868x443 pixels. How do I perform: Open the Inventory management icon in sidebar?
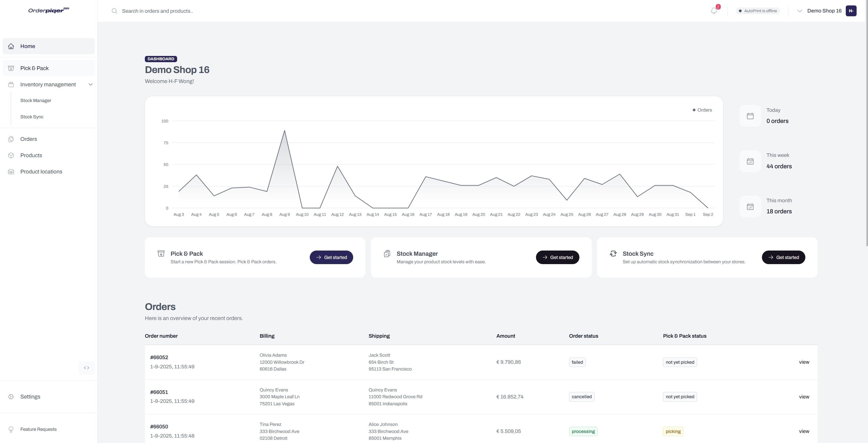(x=11, y=84)
